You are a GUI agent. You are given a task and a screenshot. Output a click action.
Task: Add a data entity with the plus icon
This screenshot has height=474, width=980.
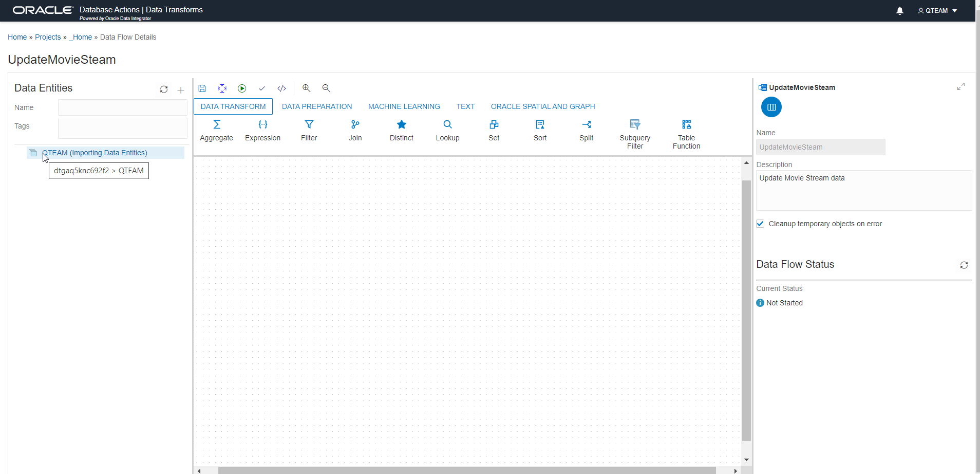(181, 90)
